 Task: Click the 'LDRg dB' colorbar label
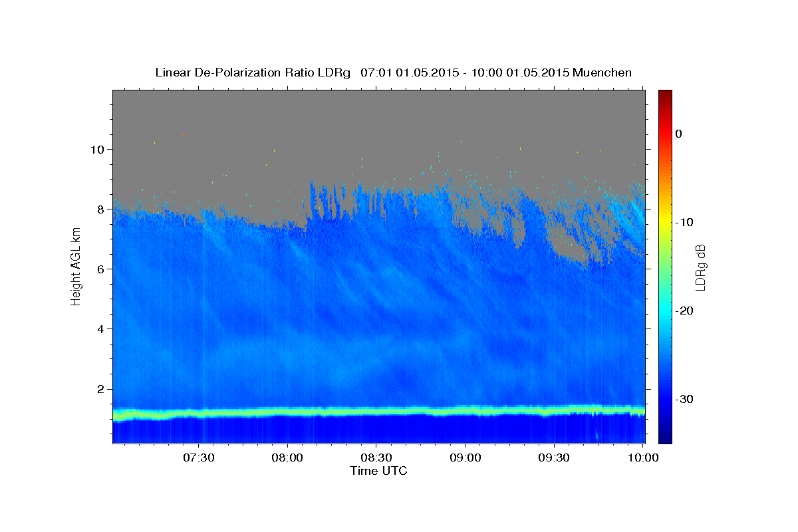(701, 267)
